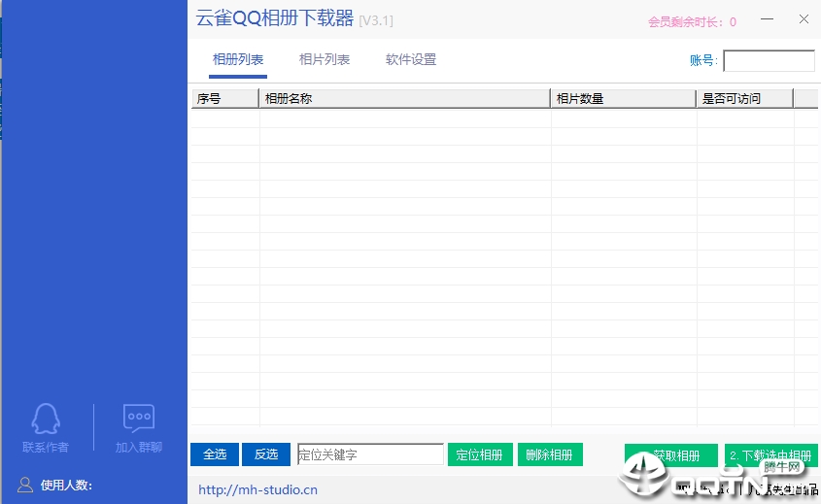This screenshot has width=821, height=504.
Task: Focus the 定位关键字 search field
Action: 370,454
